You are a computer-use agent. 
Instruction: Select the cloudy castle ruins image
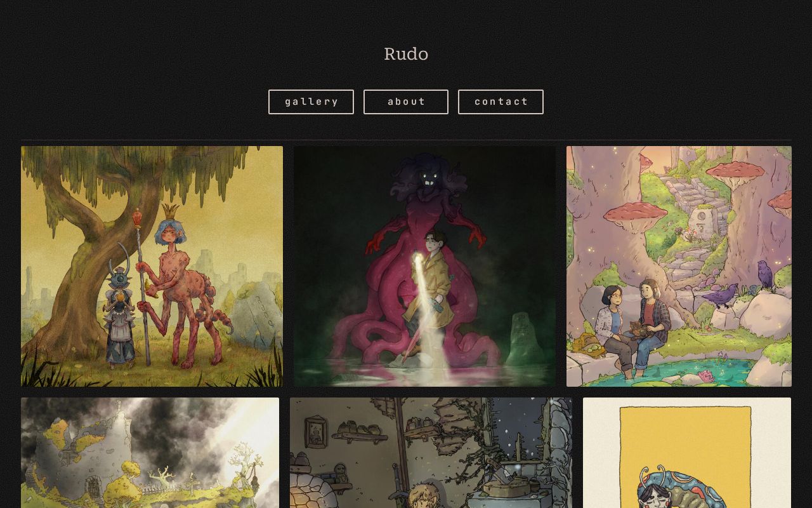click(x=150, y=453)
